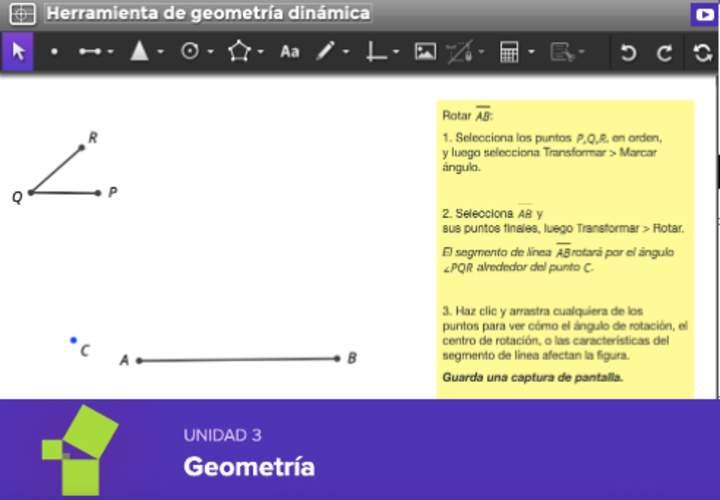Pick the circle tool
The height and width of the screenshot is (500, 720).
click(x=190, y=52)
